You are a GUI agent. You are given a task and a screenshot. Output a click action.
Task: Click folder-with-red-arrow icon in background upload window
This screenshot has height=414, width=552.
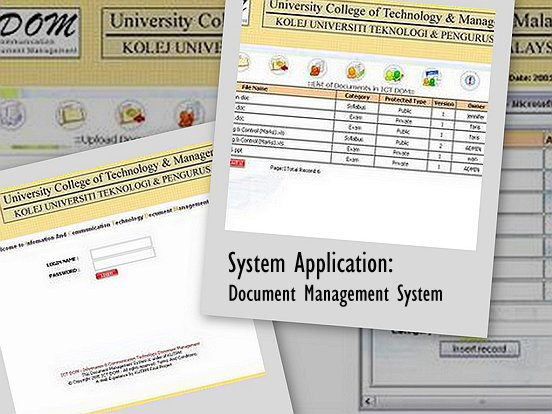(131, 114)
